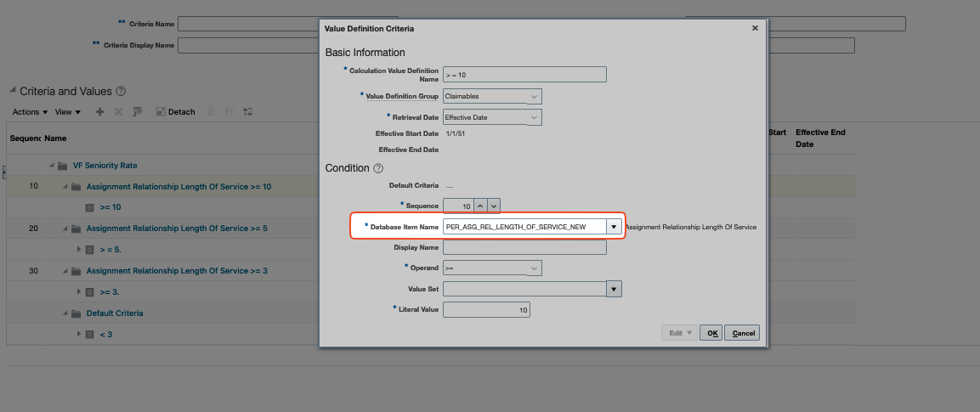Click the OK button
The width and height of the screenshot is (980, 412).
(x=711, y=333)
